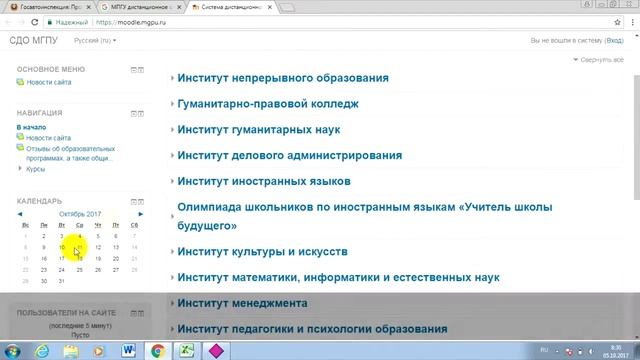Expand Институт непрерывного образования arrow
The height and width of the screenshot is (360, 640).
pos(172,78)
